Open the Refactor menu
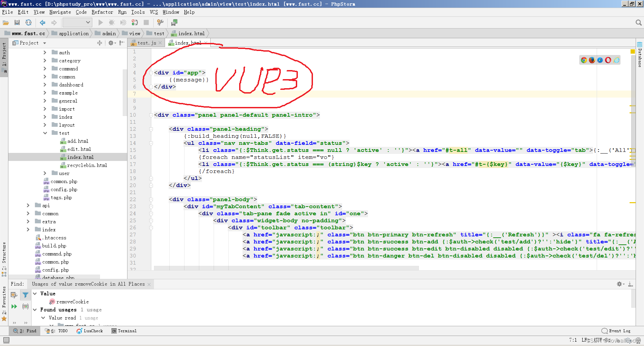The height and width of the screenshot is (346, 644). pyautogui.click(x=102, y=12)
